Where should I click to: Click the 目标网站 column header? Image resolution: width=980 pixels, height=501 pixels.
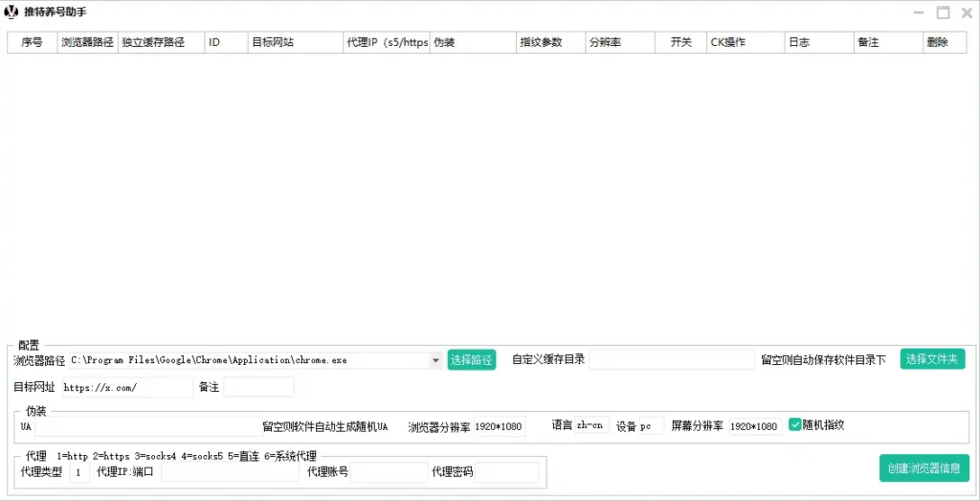tap(295, 42)
